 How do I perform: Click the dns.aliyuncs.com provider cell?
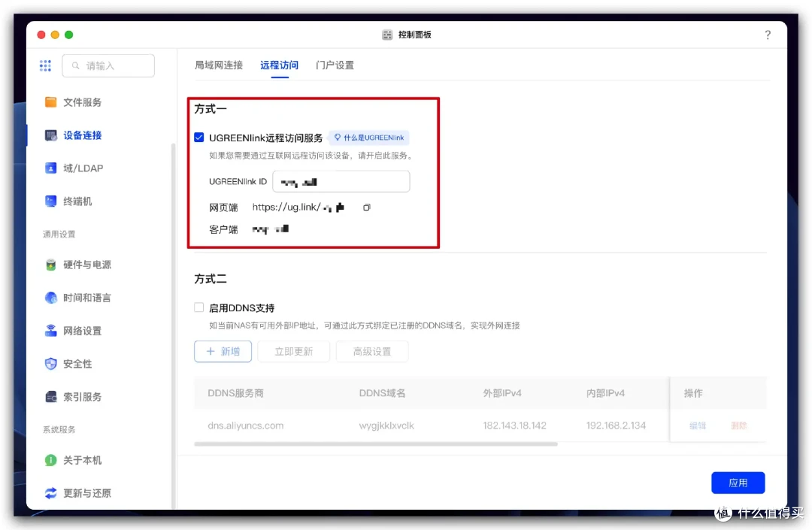click(245, 426)
